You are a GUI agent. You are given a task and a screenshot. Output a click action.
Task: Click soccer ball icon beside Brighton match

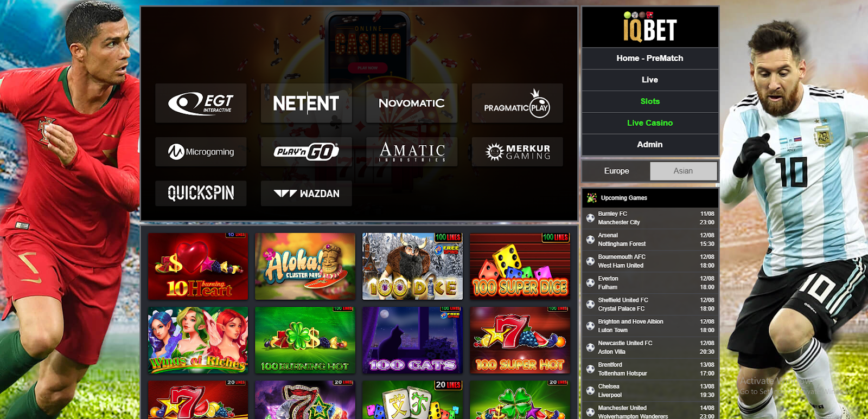590,326
